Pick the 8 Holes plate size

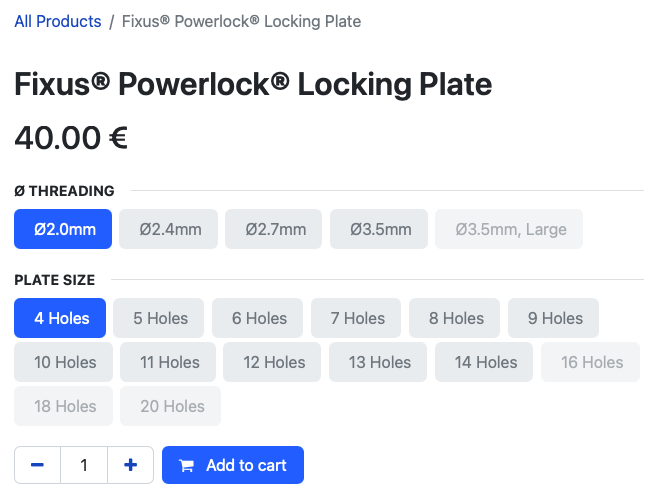(x=455, y=318)
